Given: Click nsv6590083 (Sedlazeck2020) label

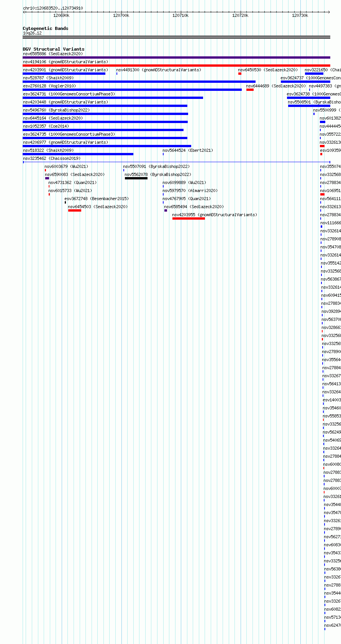Looking at the screenshot, I should click(x=75, y=174).
